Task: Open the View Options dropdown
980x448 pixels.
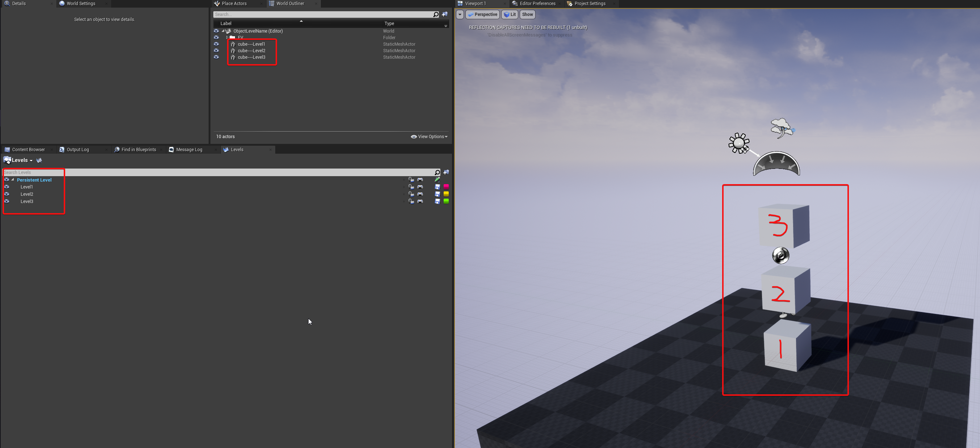Action: pos(429,136)
